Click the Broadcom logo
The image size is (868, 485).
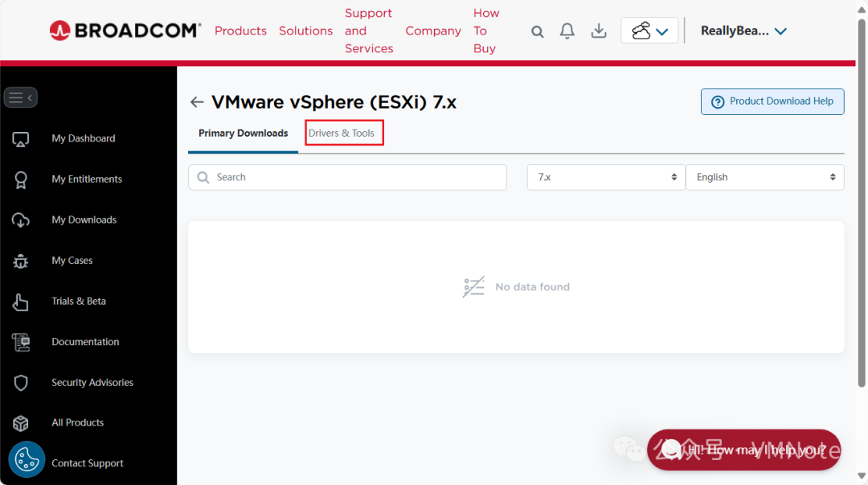click(125, 31)
